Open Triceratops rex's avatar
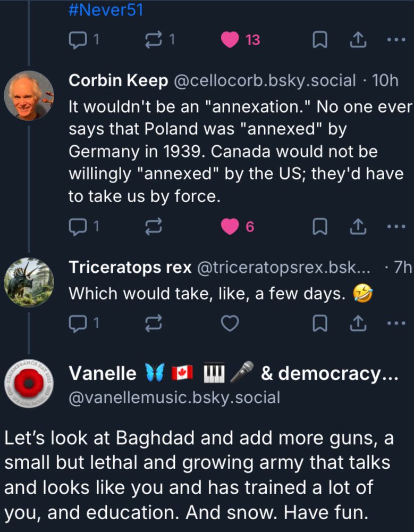This screenshot has height=532, width=414. click(x=29, y=283)
